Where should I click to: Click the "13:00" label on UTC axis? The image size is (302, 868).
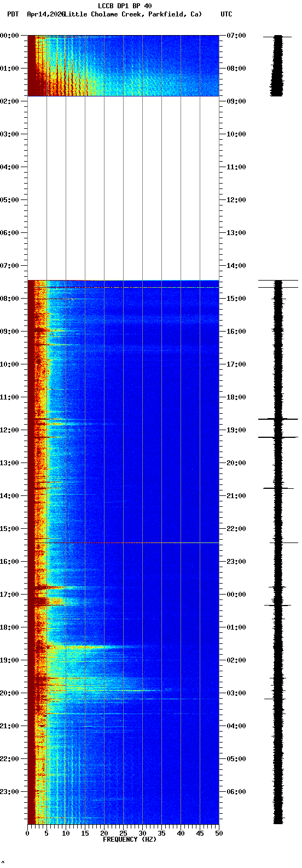pyautogui.click(x=236, y=233)
